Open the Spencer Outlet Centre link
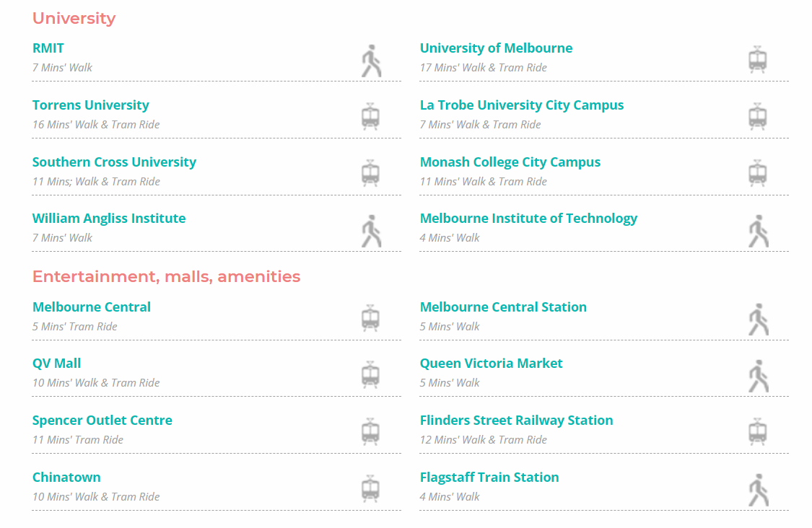The width and height of the screenshot is (812, 528). click(x=102, y=421)
